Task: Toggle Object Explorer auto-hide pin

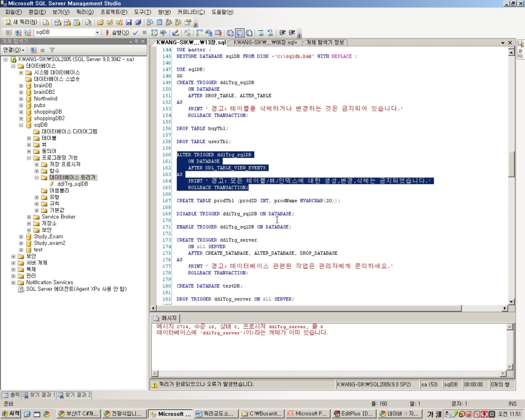Action: tap(136, 41)
